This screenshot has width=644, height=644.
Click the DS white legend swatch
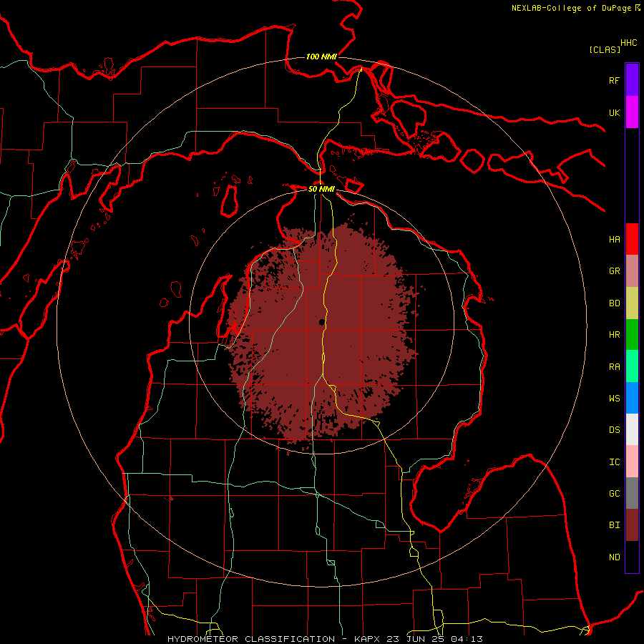click(x=632, y=429)
